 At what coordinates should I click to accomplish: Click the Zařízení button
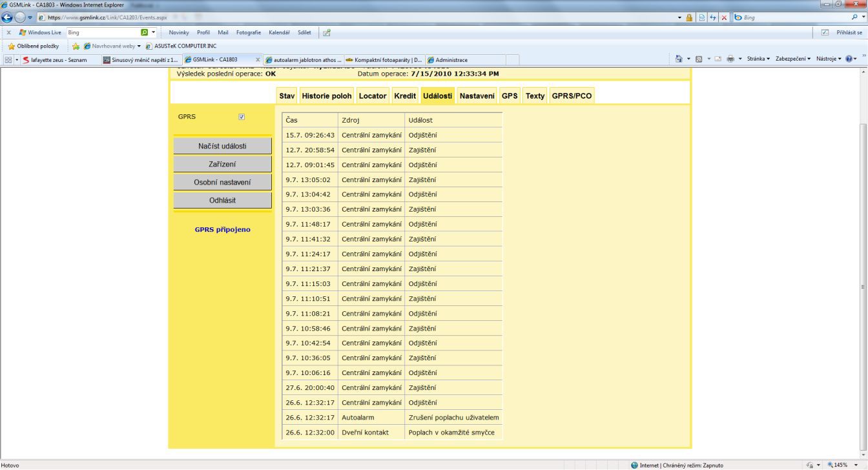click(x=222, y=164)
